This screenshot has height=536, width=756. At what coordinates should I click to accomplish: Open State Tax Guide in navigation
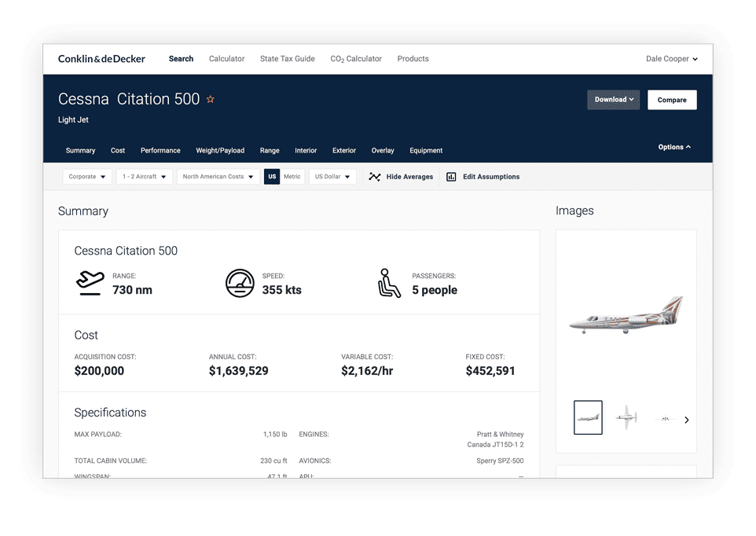tap(288, 59)
